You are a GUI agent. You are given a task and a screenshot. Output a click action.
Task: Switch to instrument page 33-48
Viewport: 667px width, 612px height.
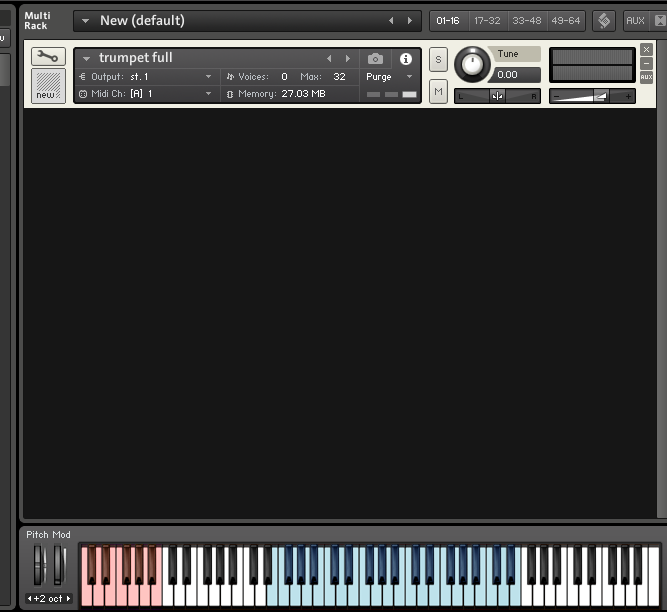tap(527, 21)
